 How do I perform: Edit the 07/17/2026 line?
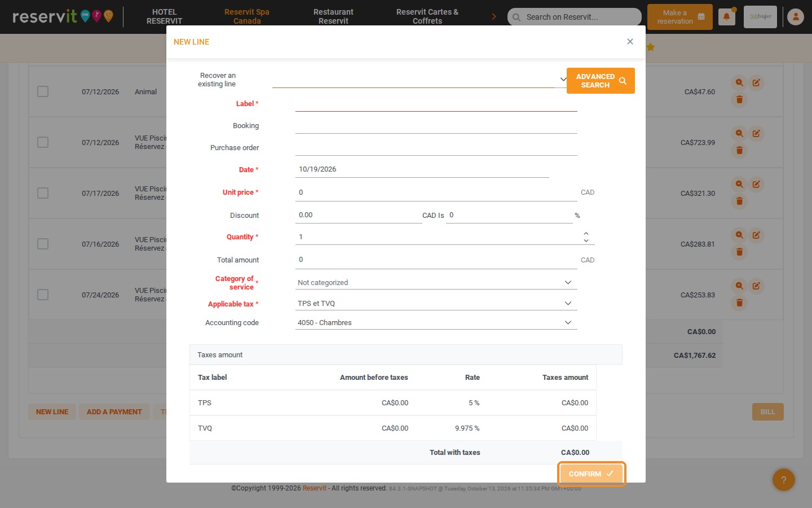[756, 184]
